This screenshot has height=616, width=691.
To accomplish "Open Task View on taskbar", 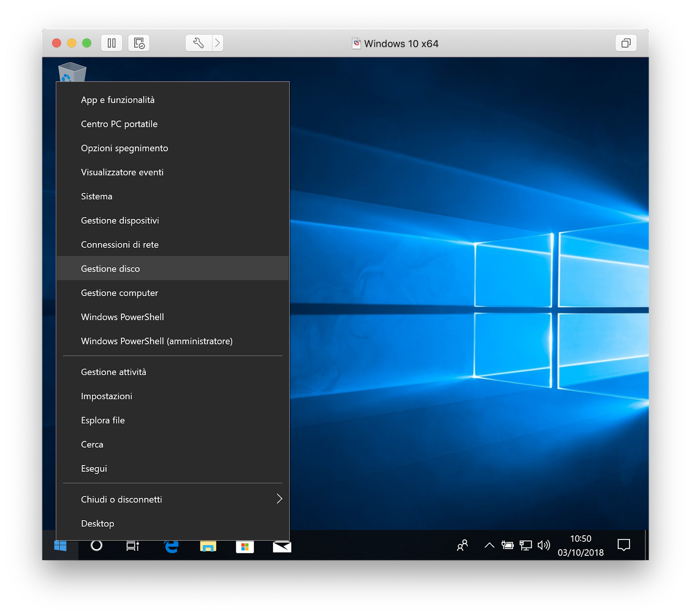I will click(133, 546).
